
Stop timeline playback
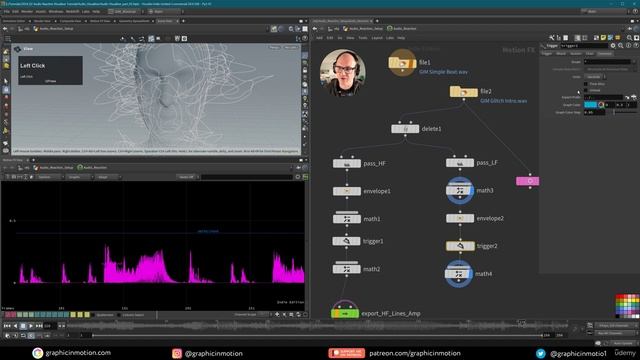pyautogui.click(x=23, y=326)
